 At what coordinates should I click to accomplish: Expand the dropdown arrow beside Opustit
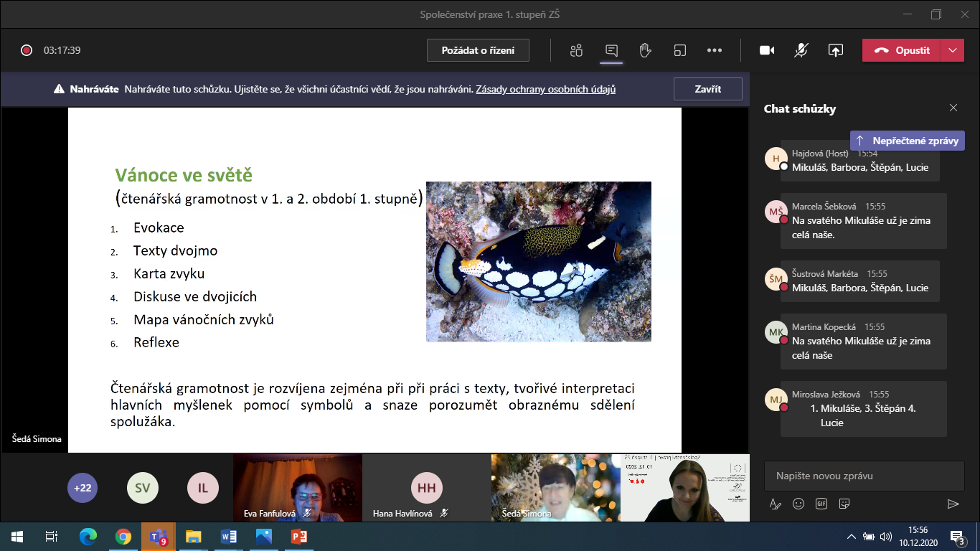tap(952, 50)
